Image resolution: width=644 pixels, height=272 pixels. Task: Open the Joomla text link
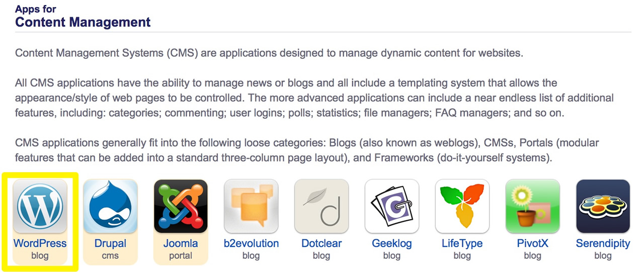(181, 243)
